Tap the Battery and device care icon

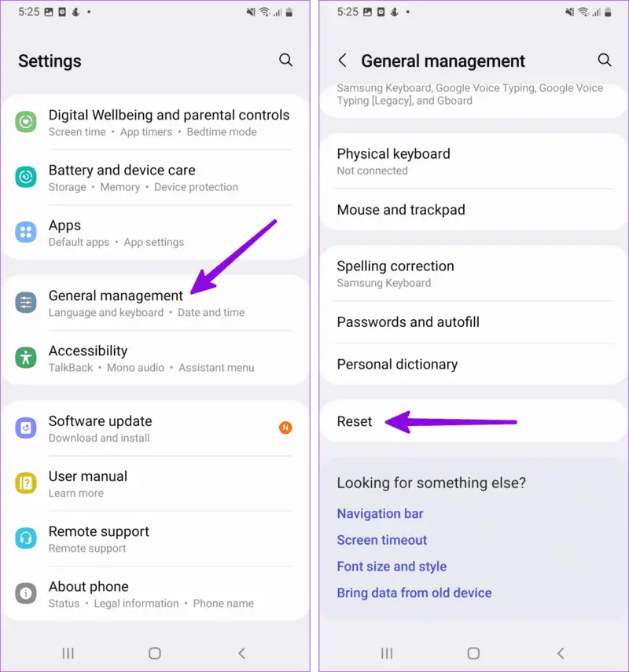click(26, 177)
